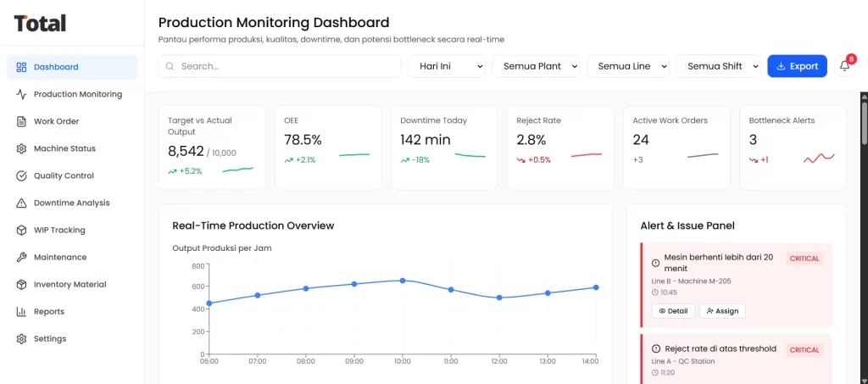Open the Semua Line dropdown
The image size is (868, 384).
(x=628, y=66)
